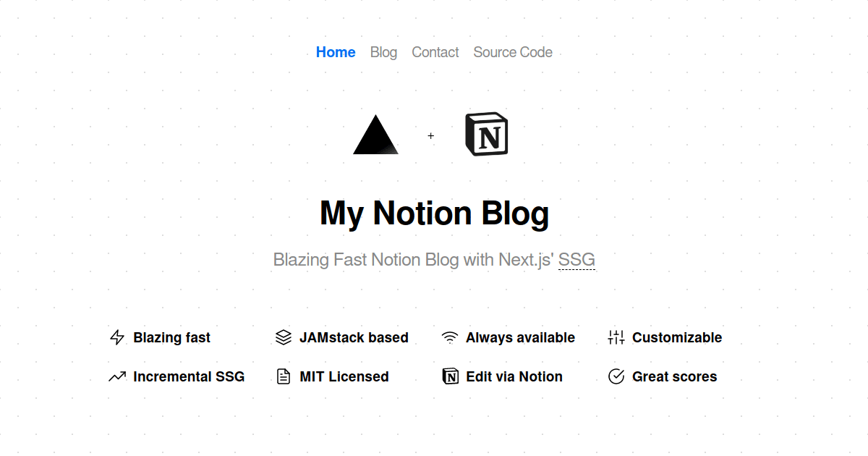868x456 pixels.
Task: Click the large Notion logo
Action: (x=487, y=134)
